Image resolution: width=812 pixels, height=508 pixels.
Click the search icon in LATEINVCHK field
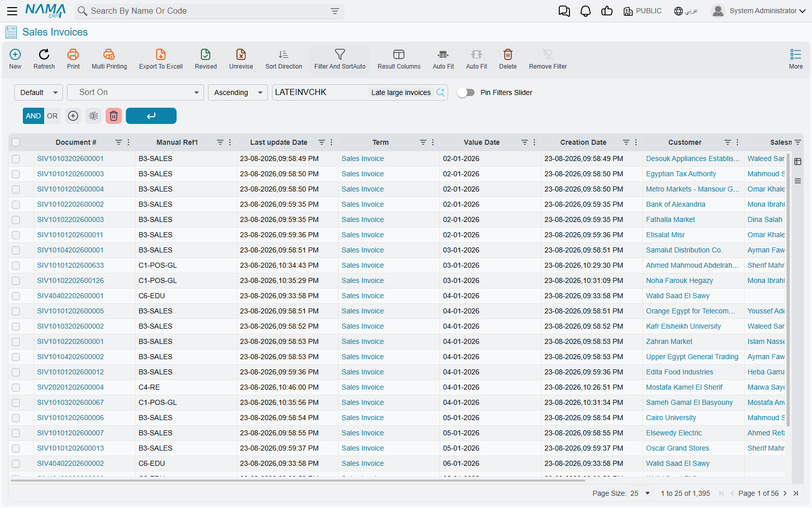(441, 92)
